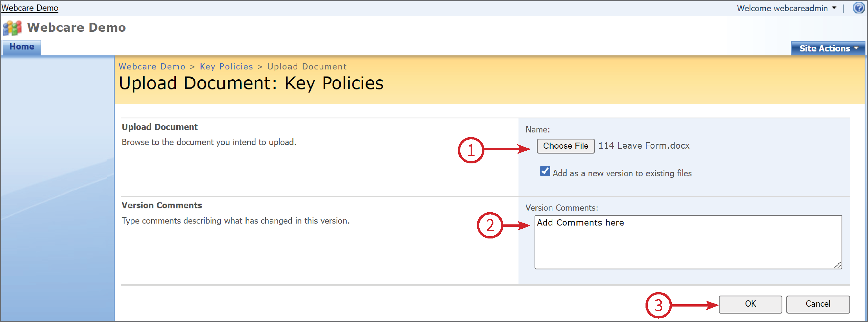Viewport: 868px width, 322px height.
Task: Cancel the document upload
Action: click(818, 304)
